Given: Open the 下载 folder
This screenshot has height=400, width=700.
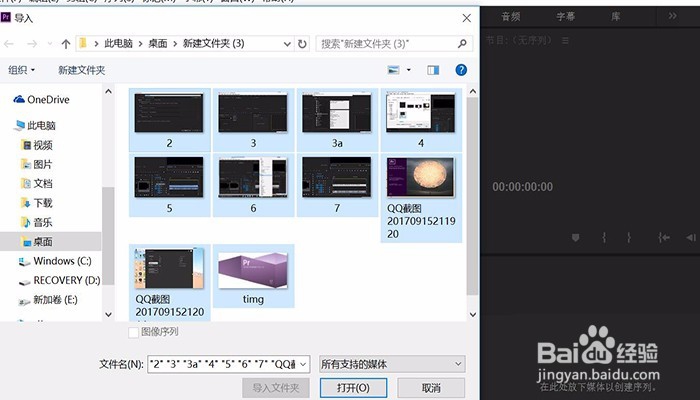Looking at the screenshot, I should click(37, 203).
